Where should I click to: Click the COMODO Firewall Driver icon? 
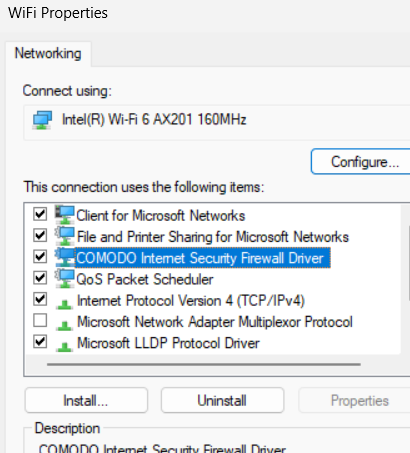click(x=65, y=258)
